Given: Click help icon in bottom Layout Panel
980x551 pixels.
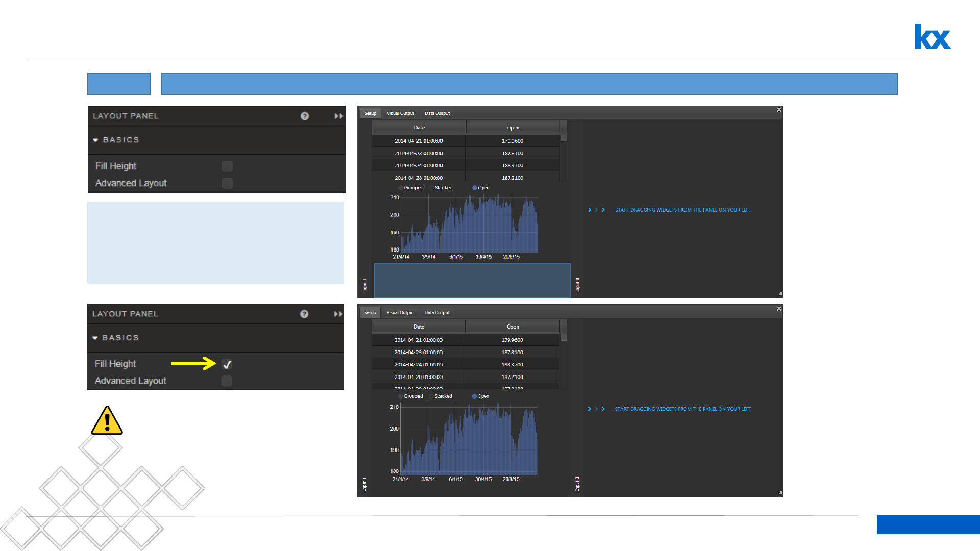Looking at the screenshot, I should [x=304, y=314].
